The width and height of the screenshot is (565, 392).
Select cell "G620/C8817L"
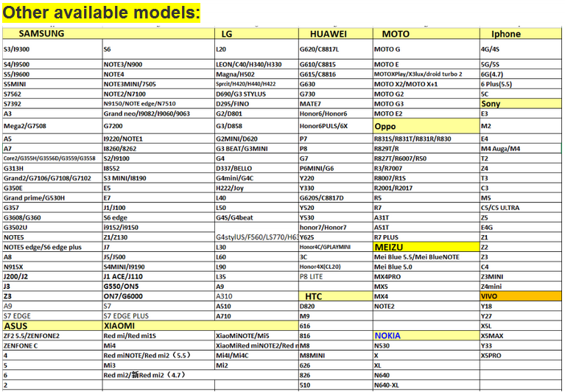pos(336,49)
